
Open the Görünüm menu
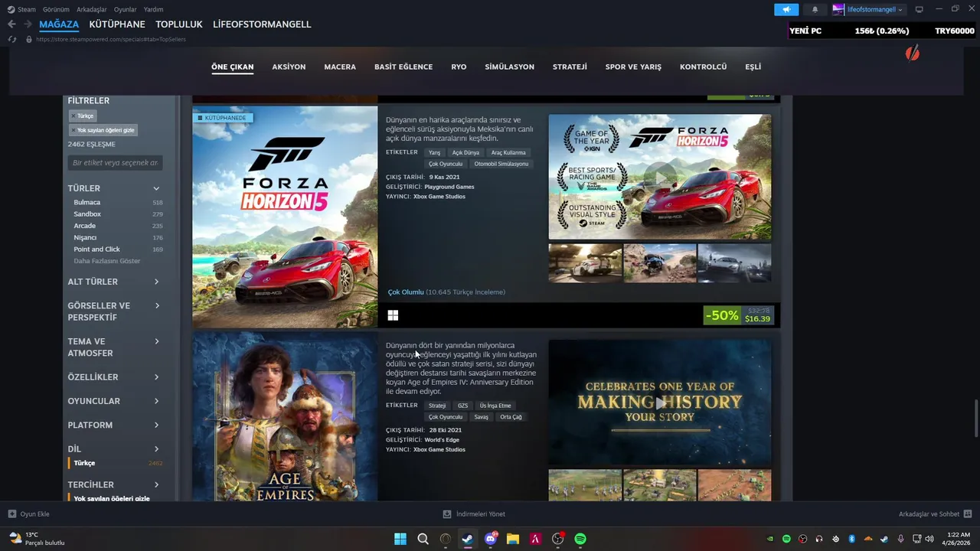pos(56,9)
